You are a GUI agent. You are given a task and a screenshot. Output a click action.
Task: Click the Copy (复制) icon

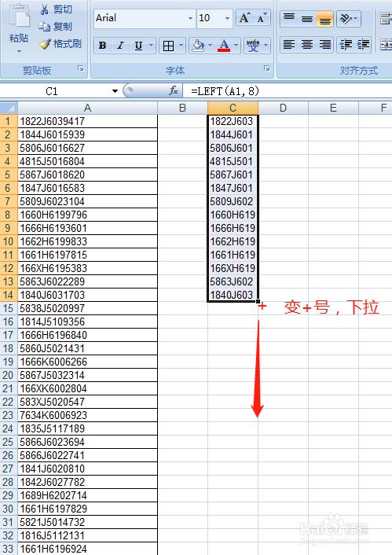(x=45, y=26)
